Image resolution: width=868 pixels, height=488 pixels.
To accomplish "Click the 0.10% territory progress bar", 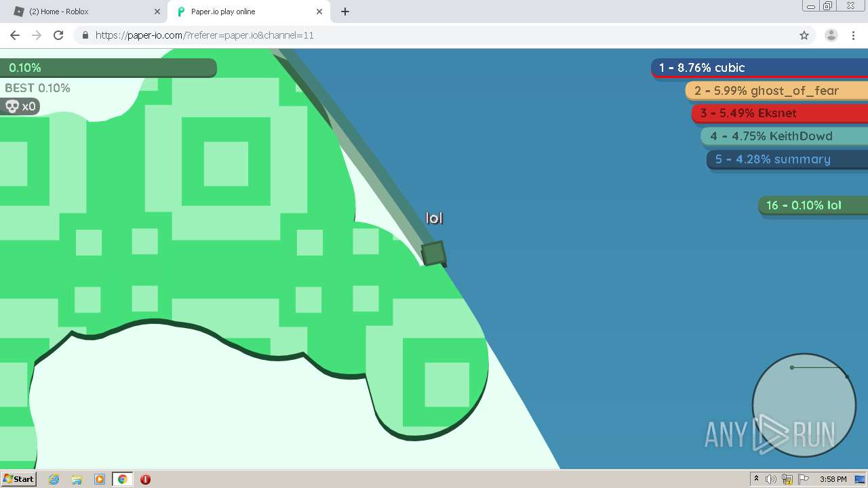I will click(x=108, y=68).
